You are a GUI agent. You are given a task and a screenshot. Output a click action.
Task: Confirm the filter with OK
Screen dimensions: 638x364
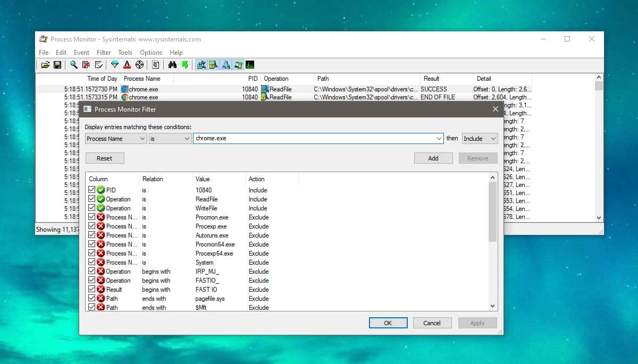point(388,323)
